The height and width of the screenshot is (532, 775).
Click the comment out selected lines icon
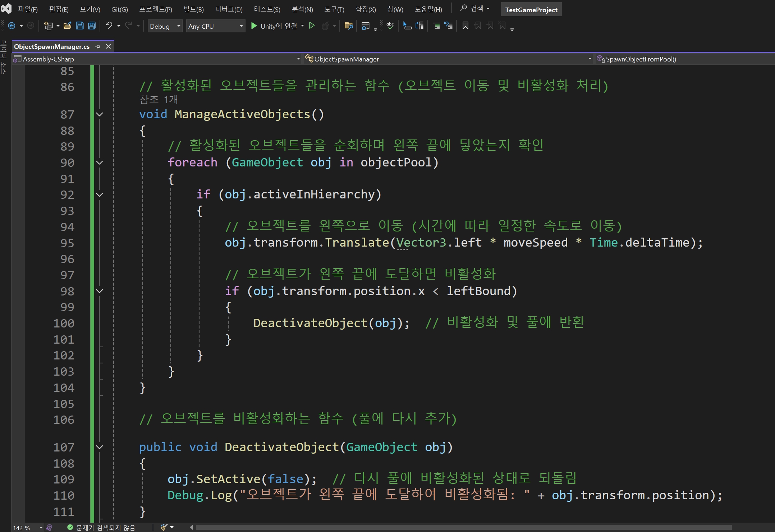(x=436, y=26)
